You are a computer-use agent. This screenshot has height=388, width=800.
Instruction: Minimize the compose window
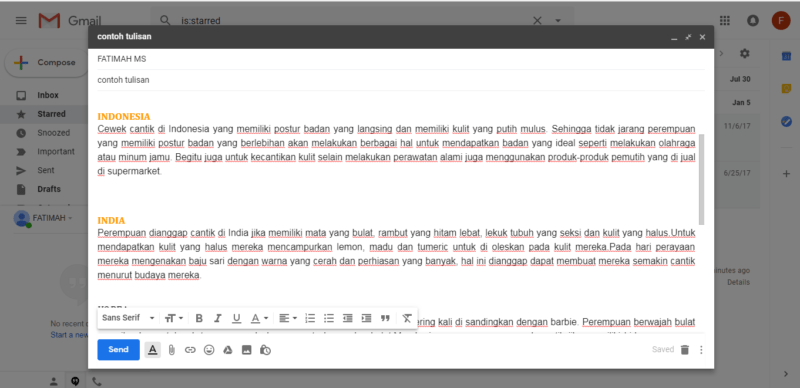coord(674,37)
